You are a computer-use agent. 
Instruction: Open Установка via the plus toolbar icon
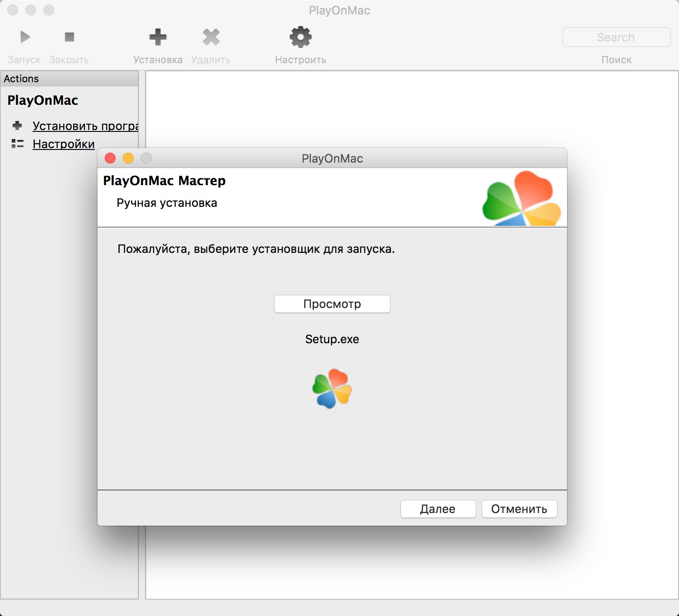click(x=158, y=37)
